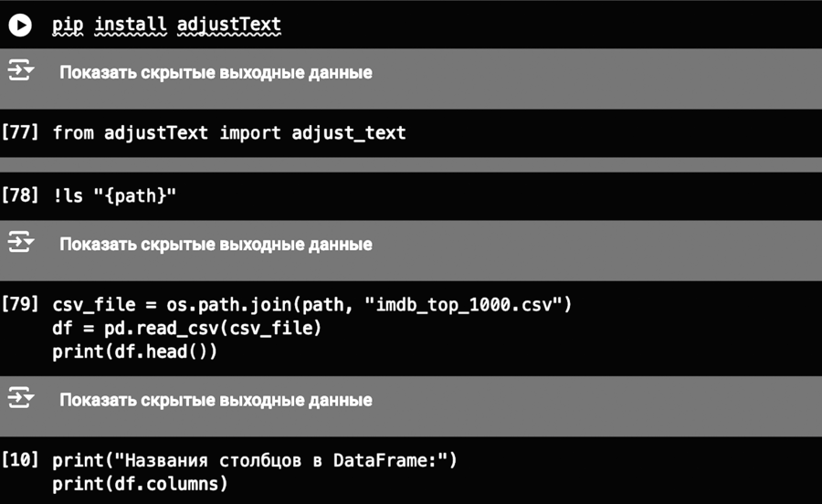Viewport: 822px width, 504px height.
Task: Run the pip install adjustText cell
Action: (20, 26)
